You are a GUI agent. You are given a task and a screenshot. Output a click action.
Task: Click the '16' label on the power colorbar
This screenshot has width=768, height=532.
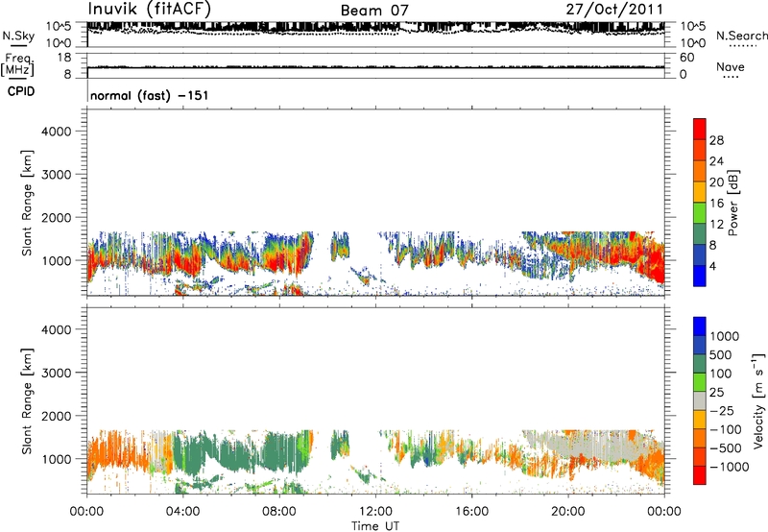(x=716, y=204)
